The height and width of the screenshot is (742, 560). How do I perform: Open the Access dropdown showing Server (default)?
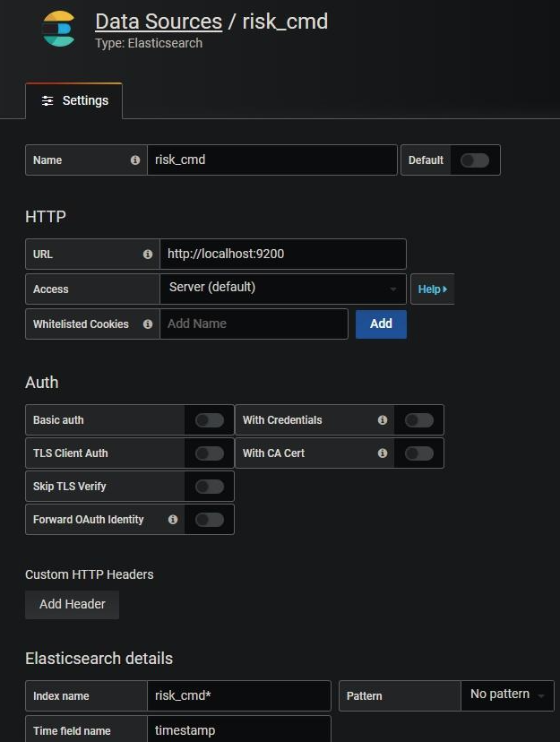(282, 289)
